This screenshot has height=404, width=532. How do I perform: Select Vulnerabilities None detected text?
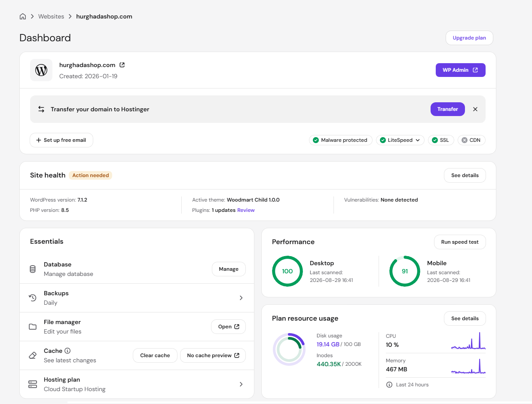click(x=381, y=200)
